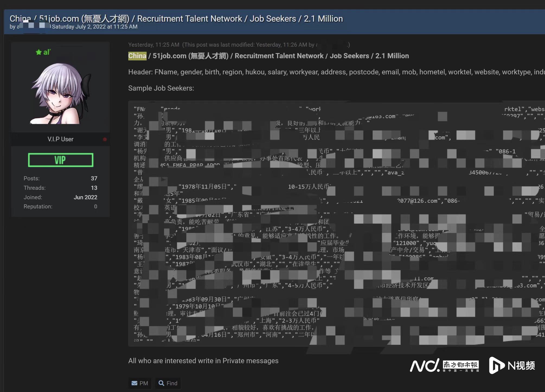Click the highlighted China keyword in post title
Screen dimensions: 545x392
tap(137, 56)
